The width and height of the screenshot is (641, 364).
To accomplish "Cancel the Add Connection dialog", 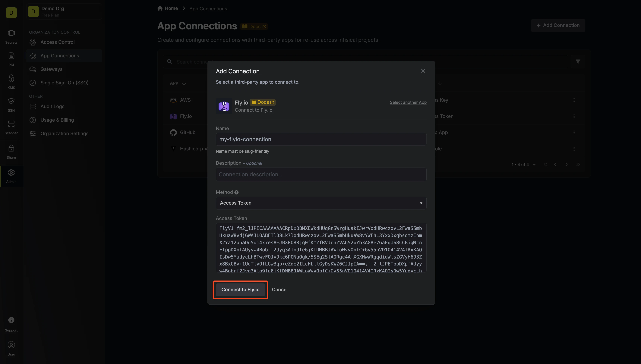I will point(280,290).
